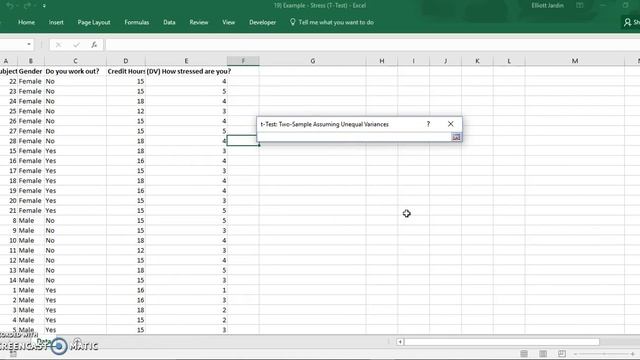Click credit hours cell for subject 10
The image size is (640, 360).
(x=126, y=240)
